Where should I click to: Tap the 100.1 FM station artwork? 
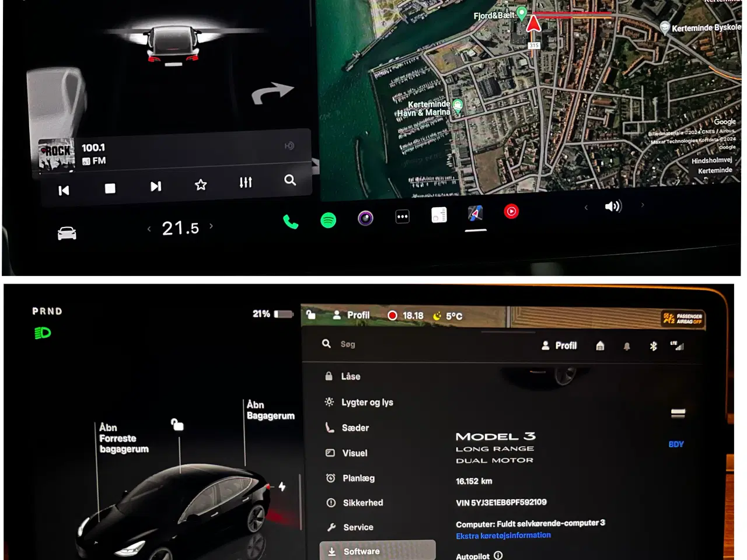[x=57, y=155]
